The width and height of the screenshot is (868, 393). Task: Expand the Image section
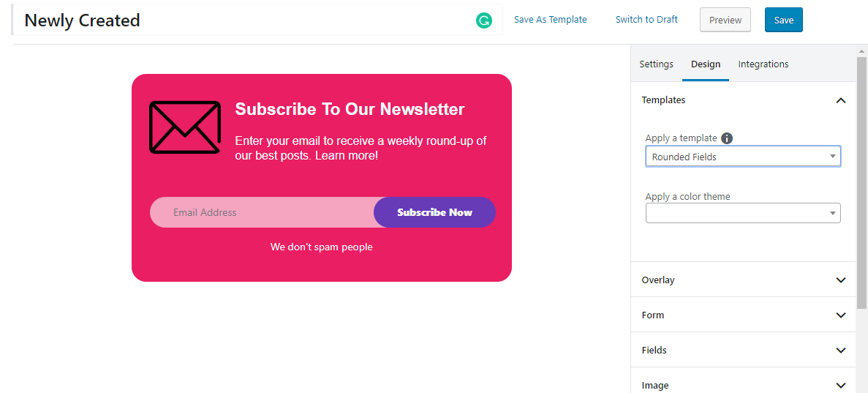840,385
